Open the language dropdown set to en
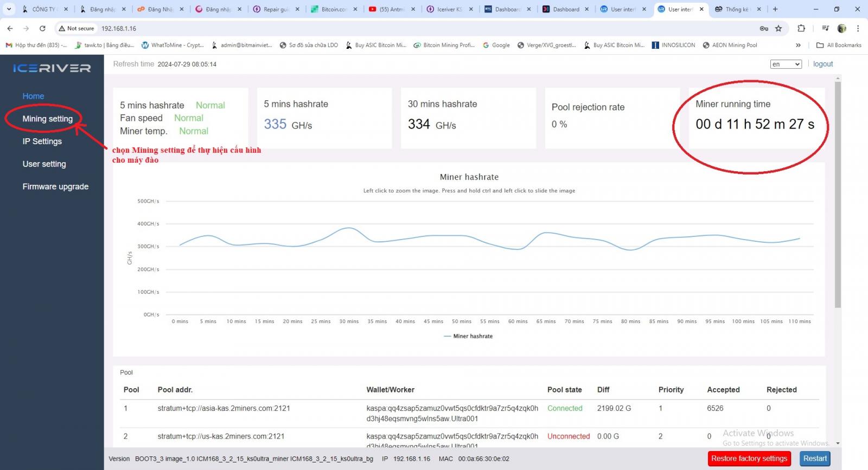The image size is (868, 470). 786,64
